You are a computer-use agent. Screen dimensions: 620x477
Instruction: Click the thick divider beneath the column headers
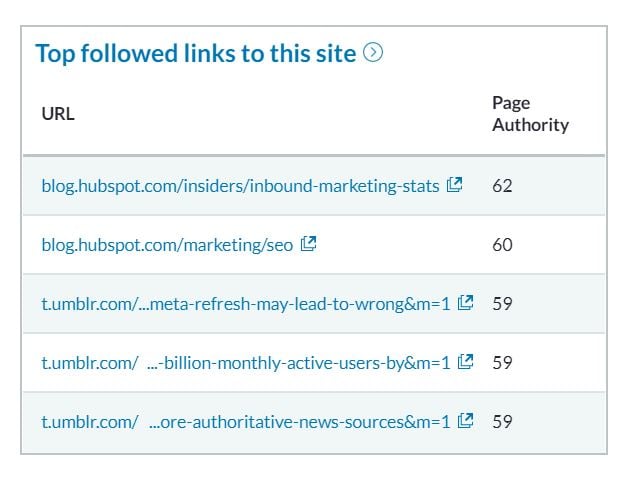pos(314,155)
